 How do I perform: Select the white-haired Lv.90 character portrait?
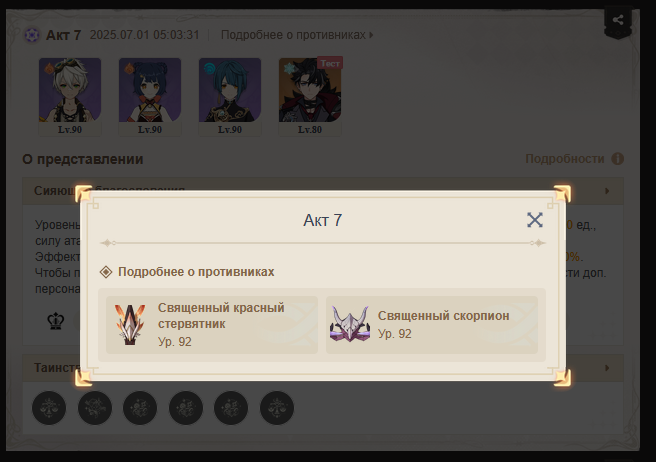point(70,97)
